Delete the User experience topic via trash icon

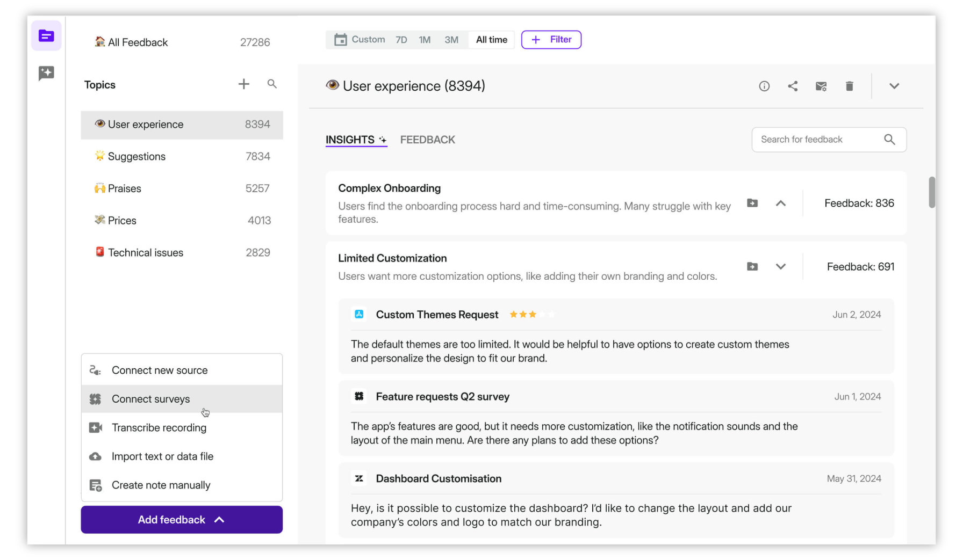pyautogui.click(x=849, y=86)
